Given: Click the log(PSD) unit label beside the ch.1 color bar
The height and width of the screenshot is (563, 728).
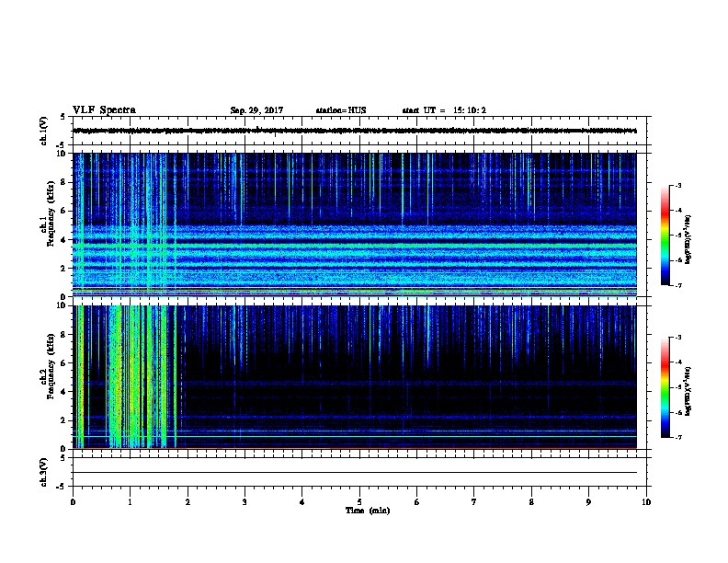Looking at the screenshot, I should 688,240.
